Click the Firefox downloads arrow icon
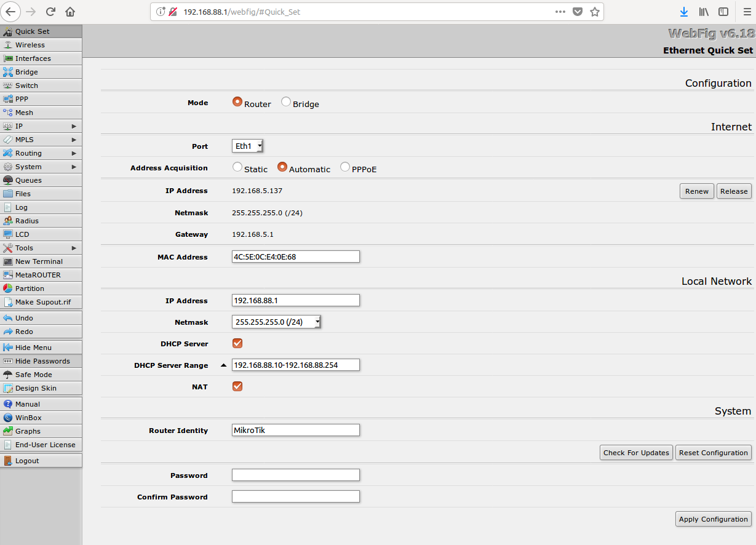 [x=683, y=12]
